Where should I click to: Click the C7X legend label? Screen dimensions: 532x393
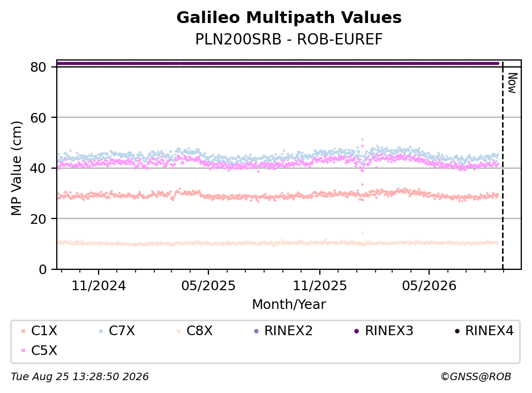tap(122, 330)
